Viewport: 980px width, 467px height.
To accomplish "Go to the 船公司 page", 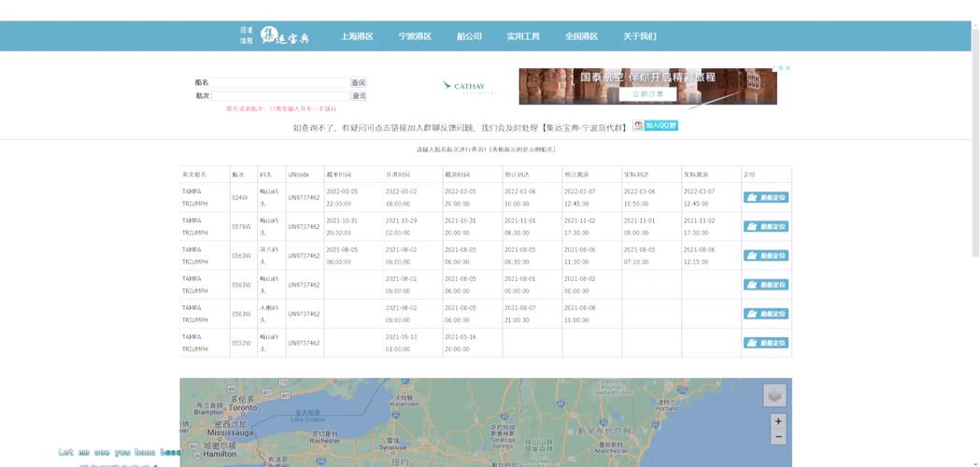I will pos(469,36).
